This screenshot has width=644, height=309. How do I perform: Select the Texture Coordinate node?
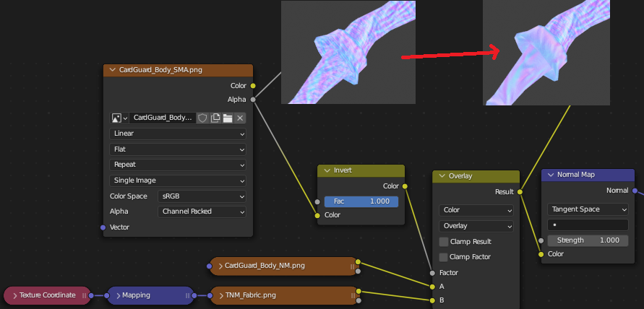[47, 295]
